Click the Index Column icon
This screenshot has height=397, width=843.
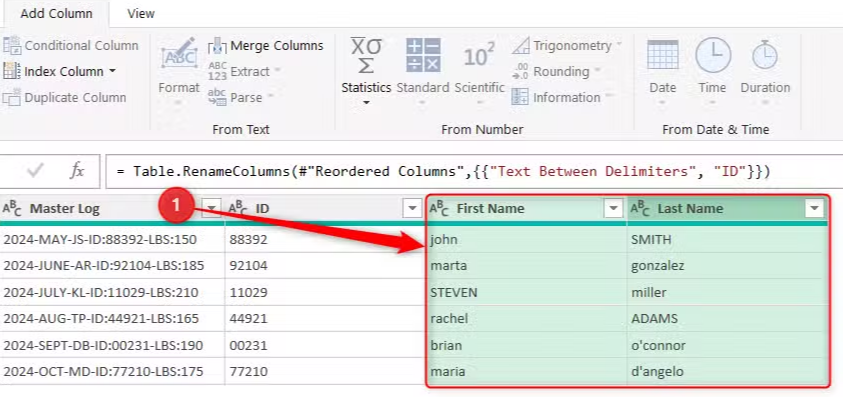[x=12, y=71]
